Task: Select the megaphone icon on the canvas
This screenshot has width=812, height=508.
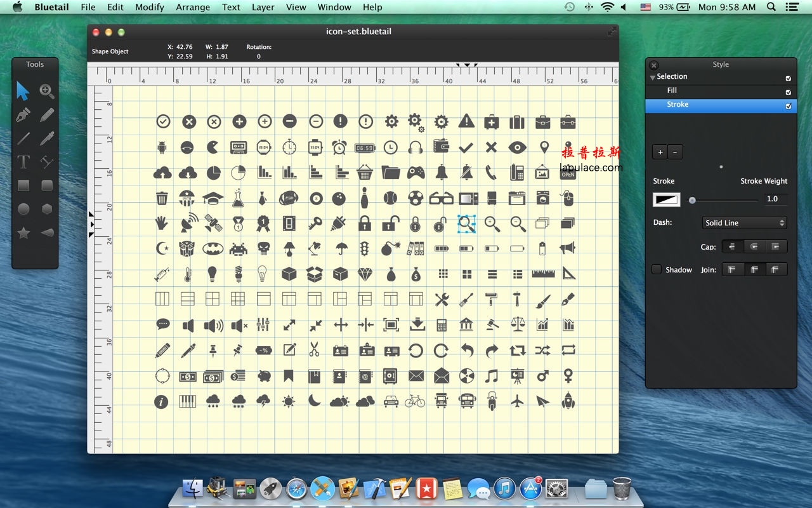Action: click(567, 248)
